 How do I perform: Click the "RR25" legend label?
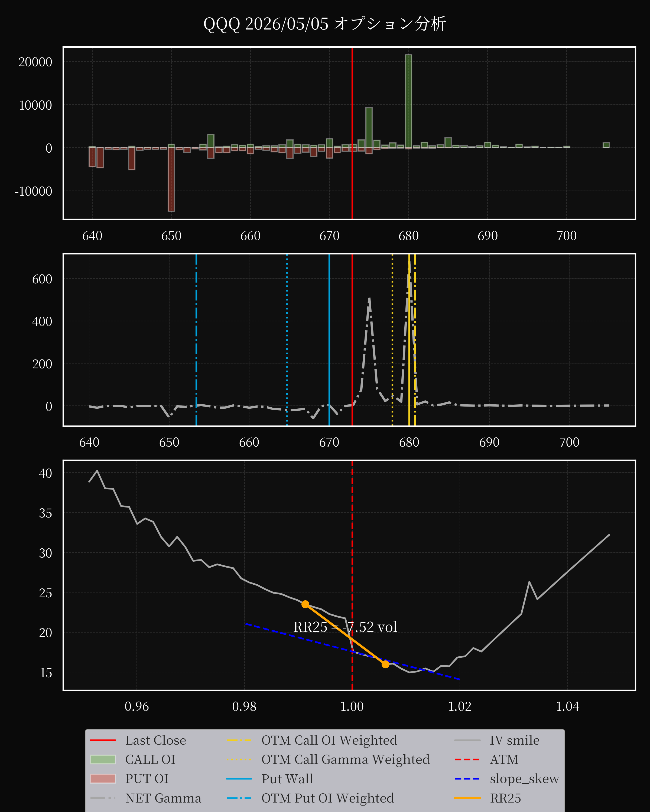(505, 798)
